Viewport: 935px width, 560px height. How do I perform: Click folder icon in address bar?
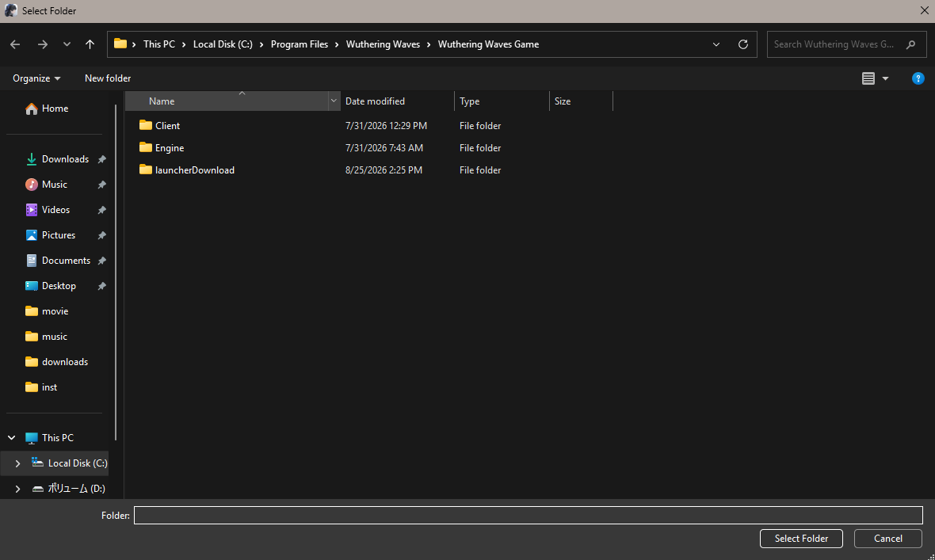[x=120, y=44]
